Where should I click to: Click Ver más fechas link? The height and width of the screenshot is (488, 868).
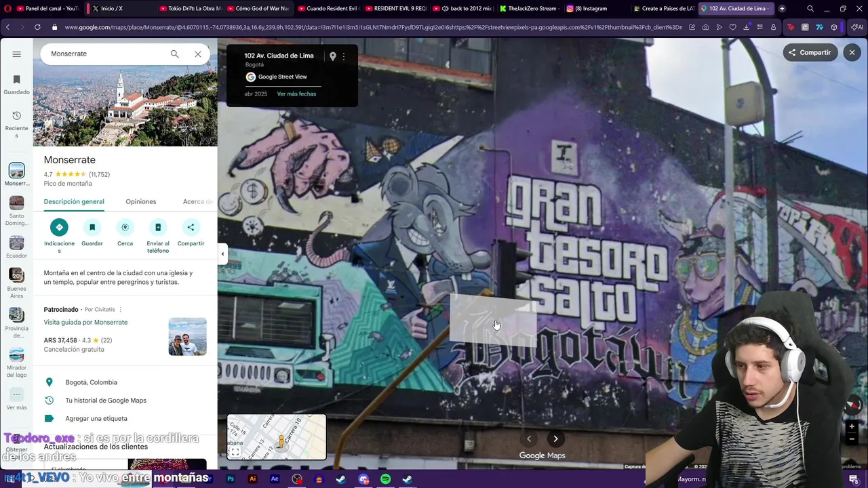tap(296, 94)
